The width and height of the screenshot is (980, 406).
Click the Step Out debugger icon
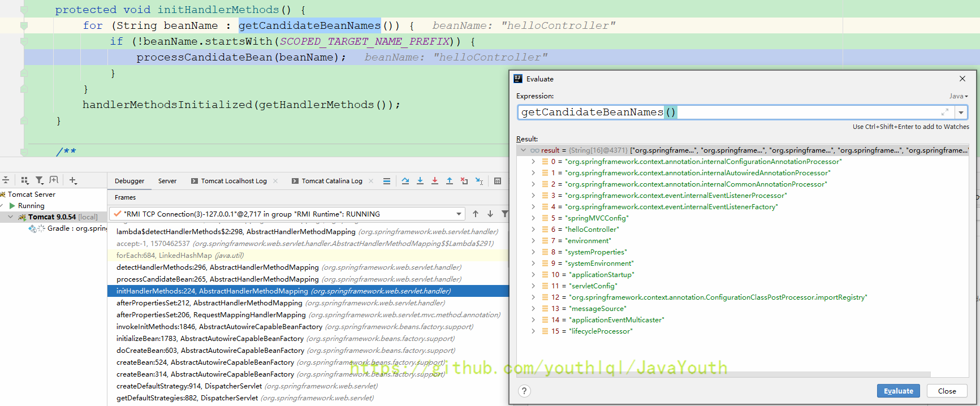450,181
